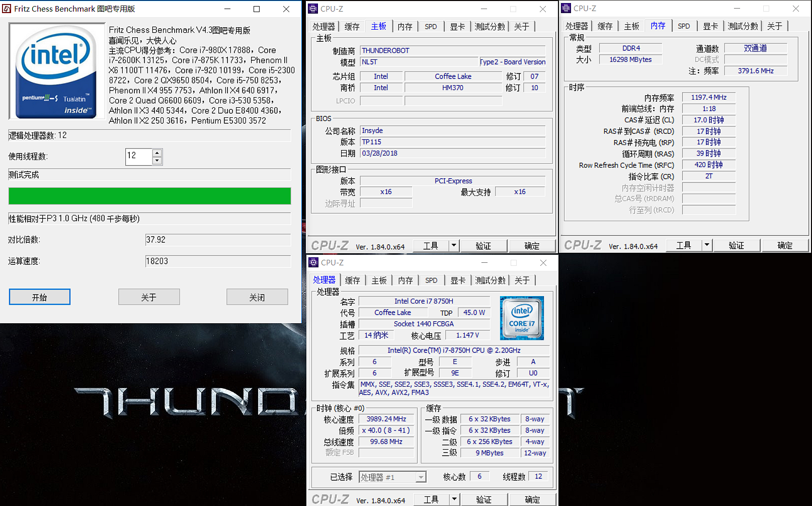812x506 pixels.
Task: Minimize the CPU-Z memory (内存) window
Action: click(x=737, y=8)
